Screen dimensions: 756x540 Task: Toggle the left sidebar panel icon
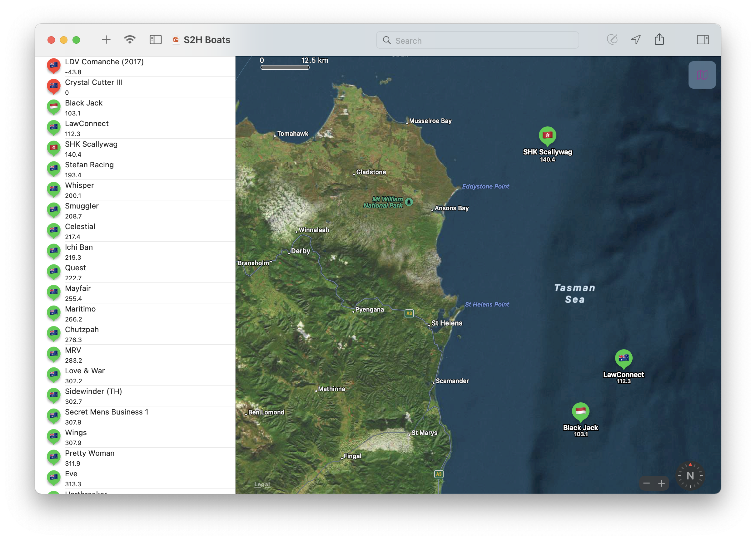pyautogui.click(x=155, y=40)
